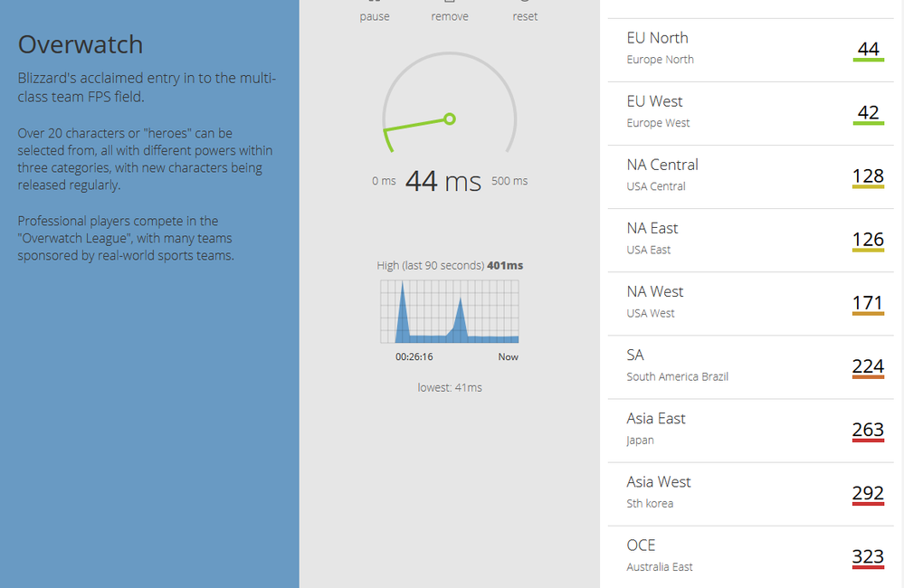
Task: Click the 00:26:16 graph timestamp
Action: click(414, 356)
